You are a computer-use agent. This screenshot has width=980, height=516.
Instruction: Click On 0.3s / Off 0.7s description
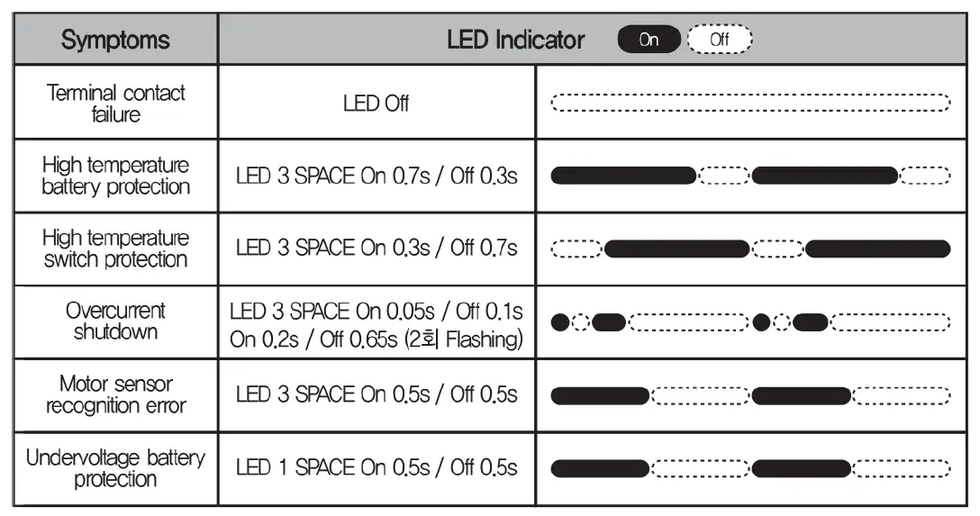[x=377, y=249]
